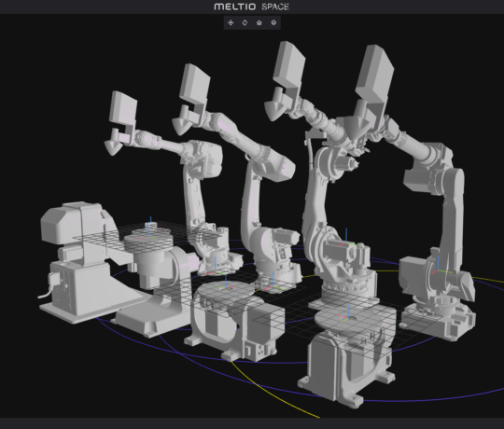Activate the rotate/orbit view icon

(245, 22)
